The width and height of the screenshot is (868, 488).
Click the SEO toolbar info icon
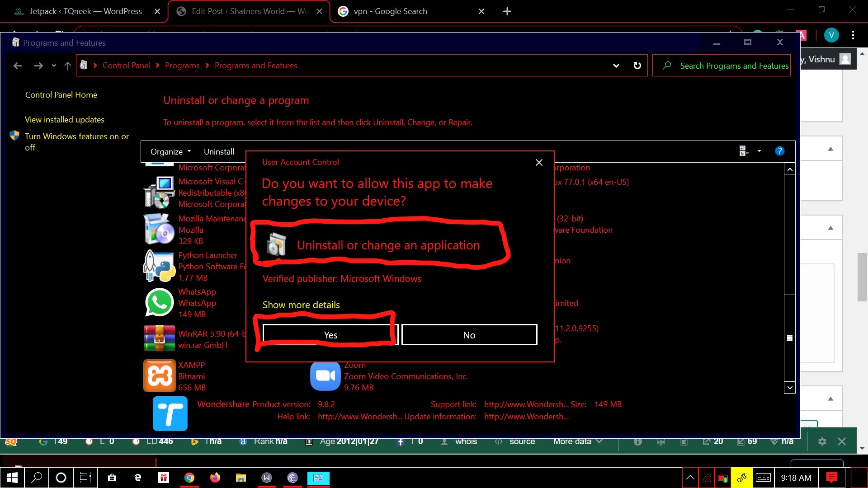click(637, 441)
